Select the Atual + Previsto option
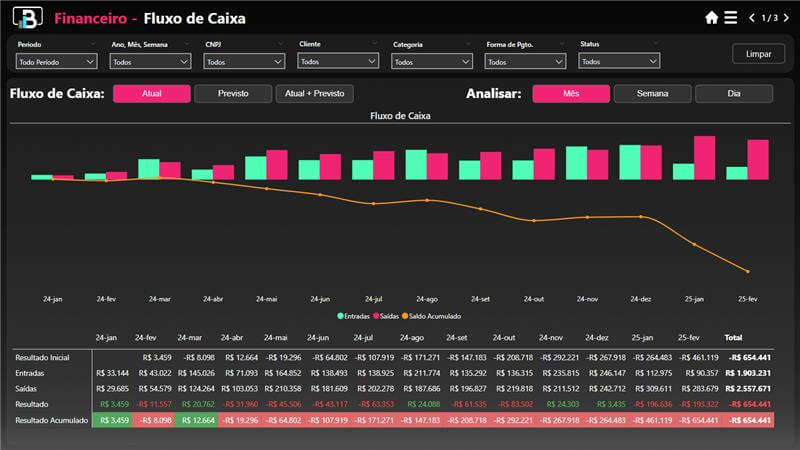This screenshot has height=450, width=800. click(314, 94)
